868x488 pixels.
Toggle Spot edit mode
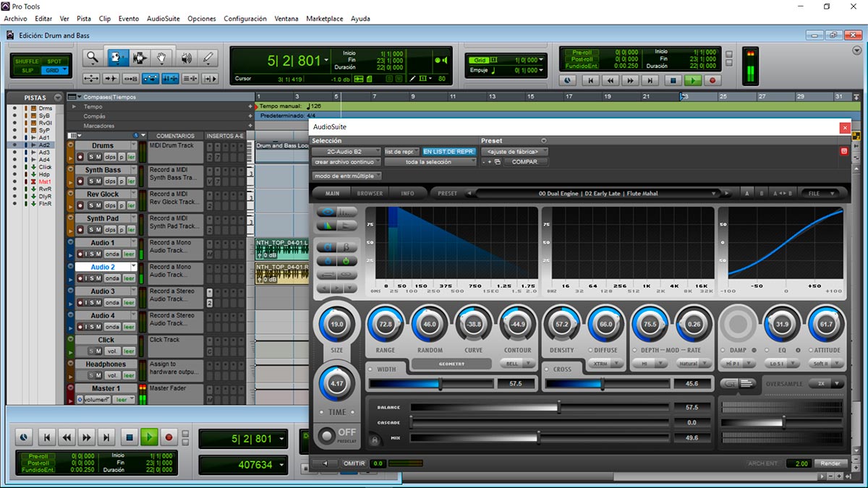pyautogui.click(x=54, y=61)
